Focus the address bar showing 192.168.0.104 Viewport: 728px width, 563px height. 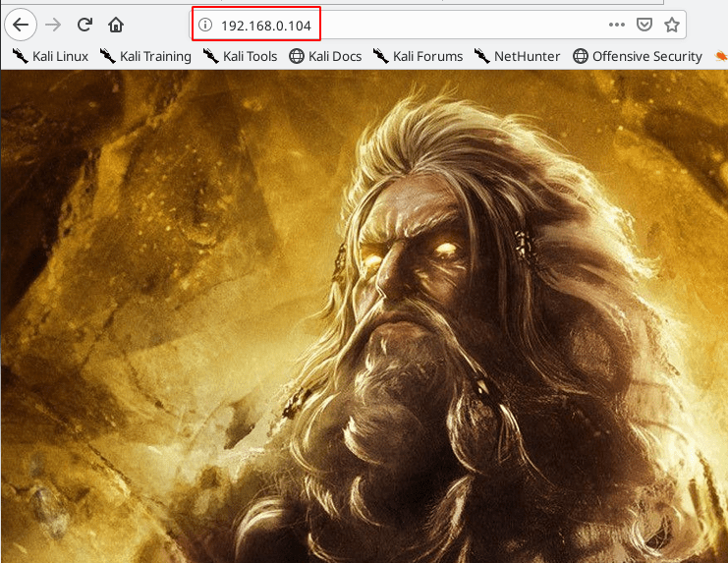[x=437, y=25]
